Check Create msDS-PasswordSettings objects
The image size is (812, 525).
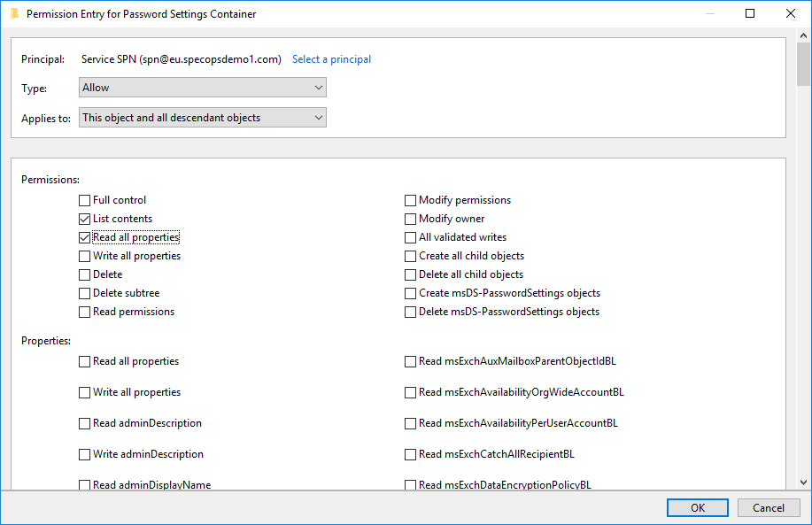click(x=410, y=294)
